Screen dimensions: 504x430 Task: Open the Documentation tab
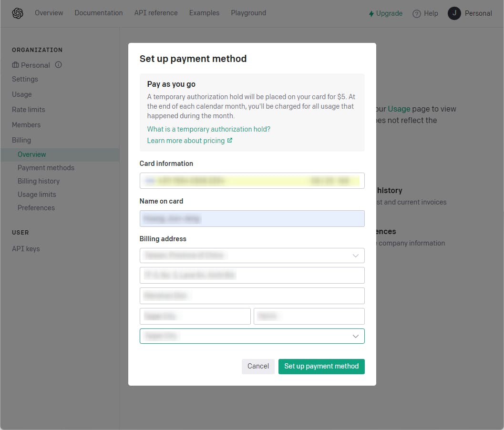click(x=99, y=13)
